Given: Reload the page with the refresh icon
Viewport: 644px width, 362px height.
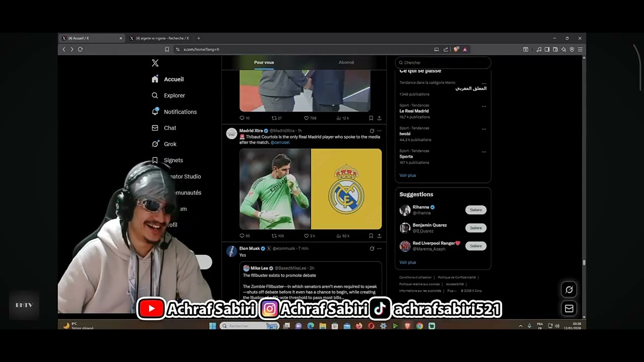Looking at the screenshot, I should (80, 49).
